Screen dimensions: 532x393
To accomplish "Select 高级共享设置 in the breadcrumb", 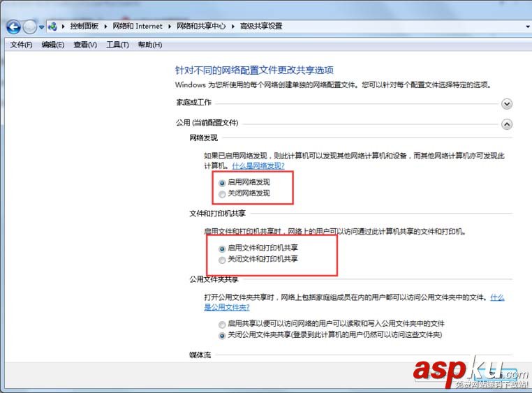I will [261, 26].
